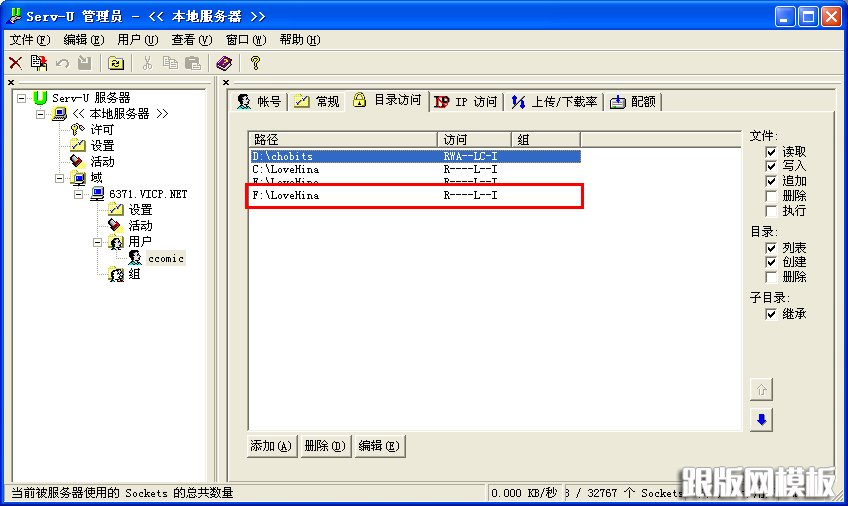Image resolution: width=848 pixels, height=506 pixels.
Task: Select Serv-U 服务器 root node
Action: click(91, 98)
